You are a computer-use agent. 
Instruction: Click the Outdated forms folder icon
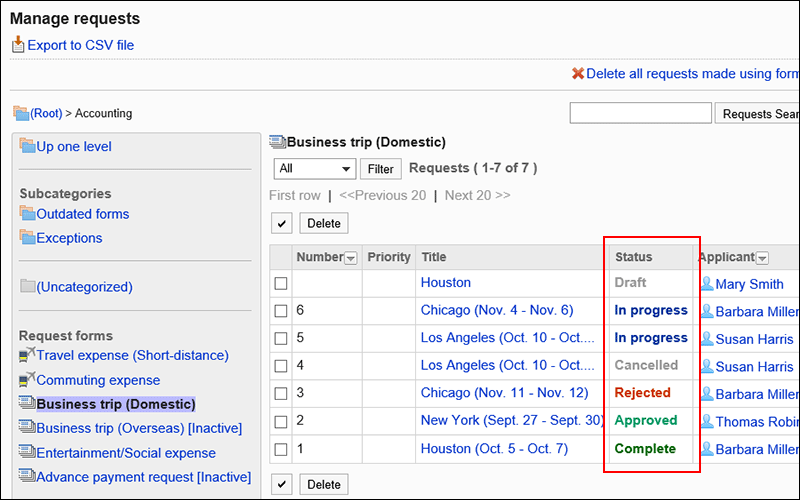[x=28, y=213]
